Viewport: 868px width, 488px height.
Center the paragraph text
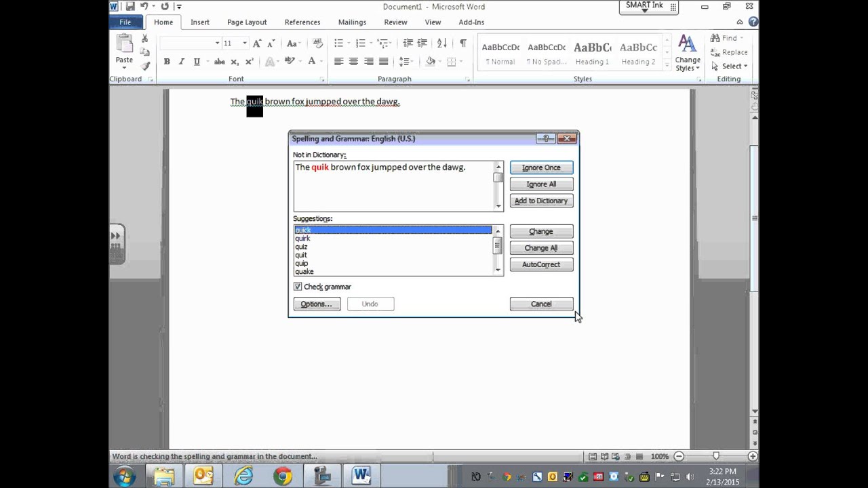click(353, 62)
